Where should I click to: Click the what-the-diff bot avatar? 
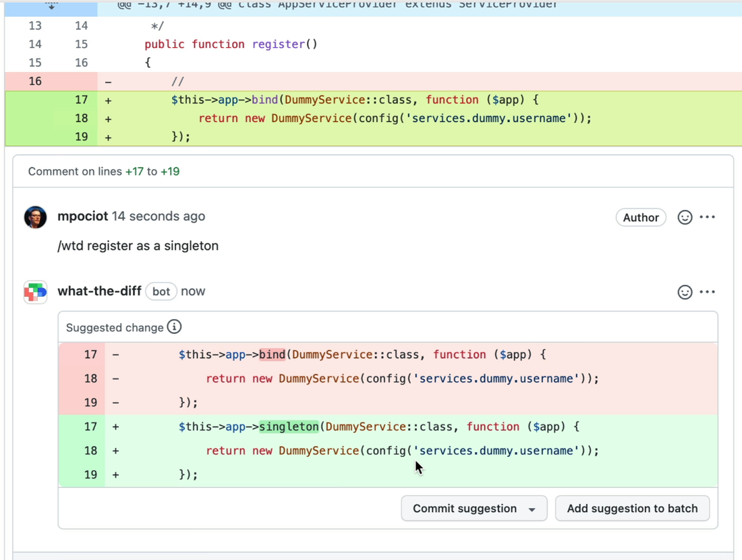click(36, 292)
